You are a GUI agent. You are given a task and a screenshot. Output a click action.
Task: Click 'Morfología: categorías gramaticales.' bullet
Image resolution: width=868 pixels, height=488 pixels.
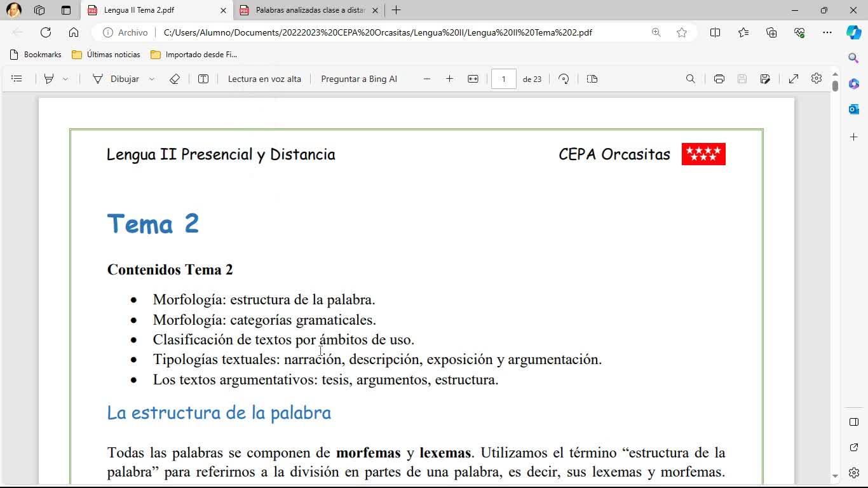264,320
